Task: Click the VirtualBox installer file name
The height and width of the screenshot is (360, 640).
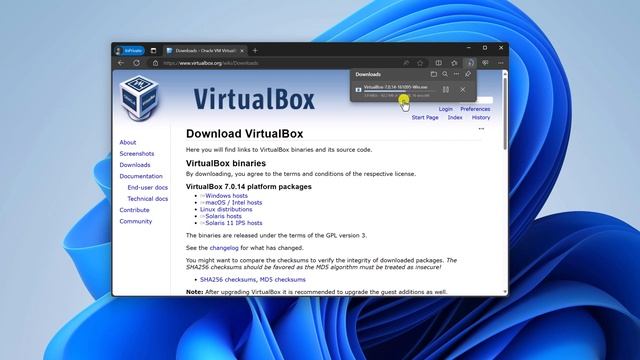Action: pos(396,87)
